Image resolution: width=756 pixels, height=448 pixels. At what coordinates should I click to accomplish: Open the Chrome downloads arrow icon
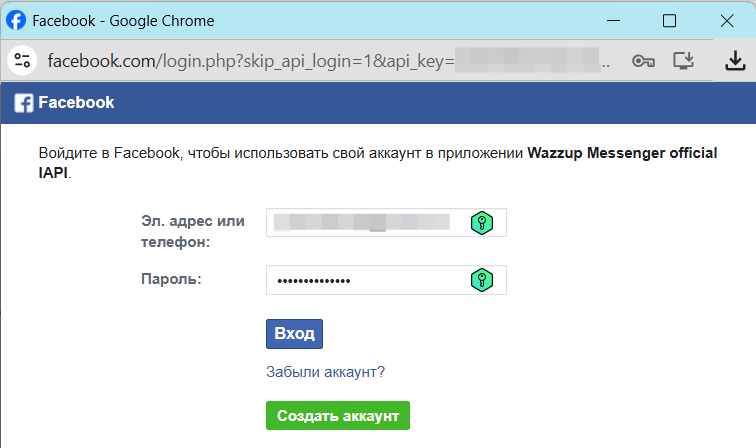coord(735,61)
